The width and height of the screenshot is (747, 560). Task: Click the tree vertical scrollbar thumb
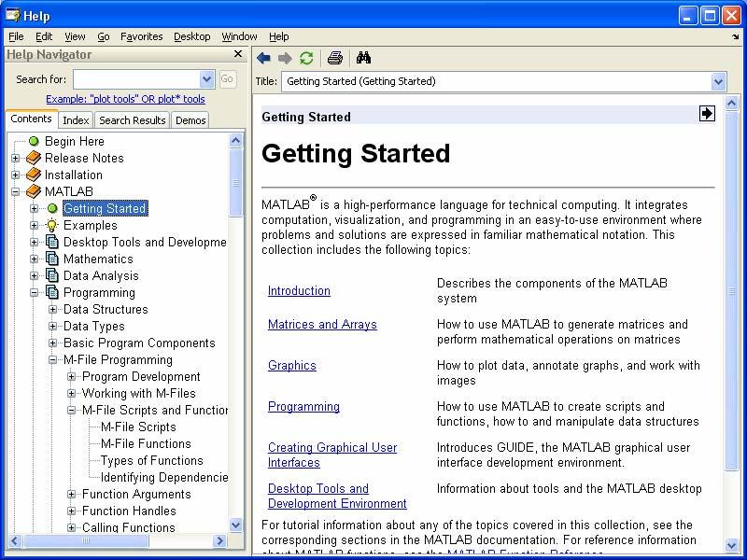236,183
